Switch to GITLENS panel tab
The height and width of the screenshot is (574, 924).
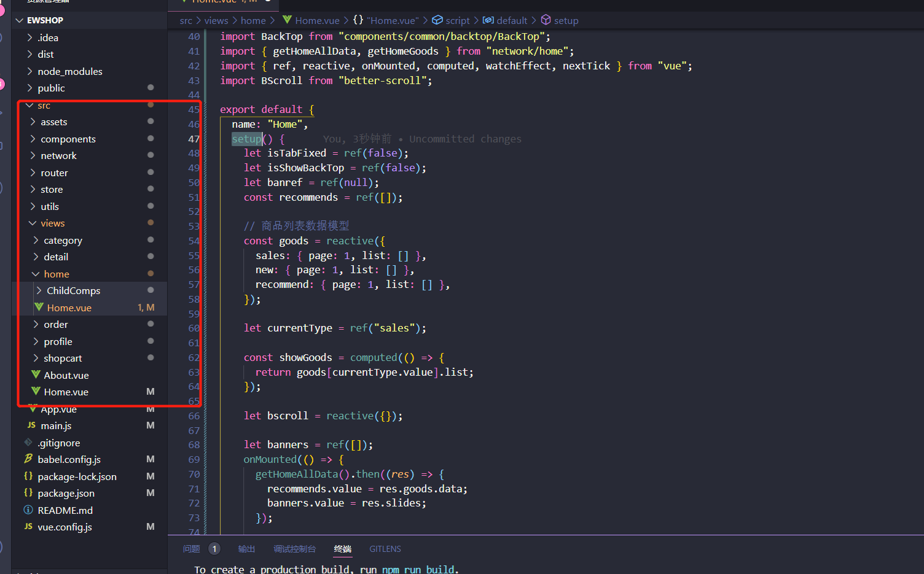(385, 549)
